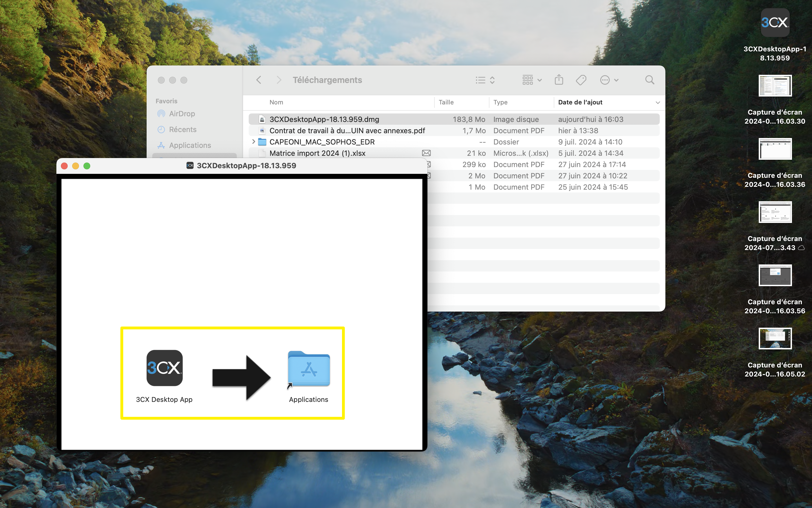Open the group-by menu in Finder toolbar
This screenshot has width=812, height=508.
pos(532,80)
